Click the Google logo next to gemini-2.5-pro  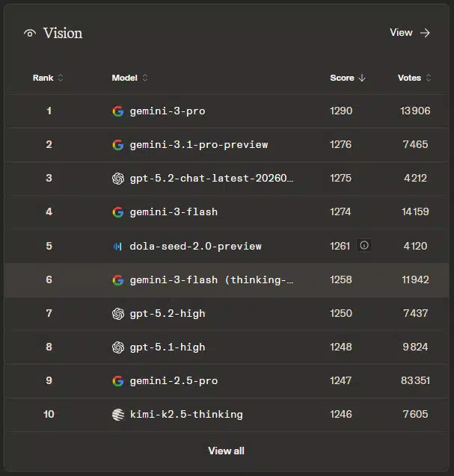click(x=117, y=380)
